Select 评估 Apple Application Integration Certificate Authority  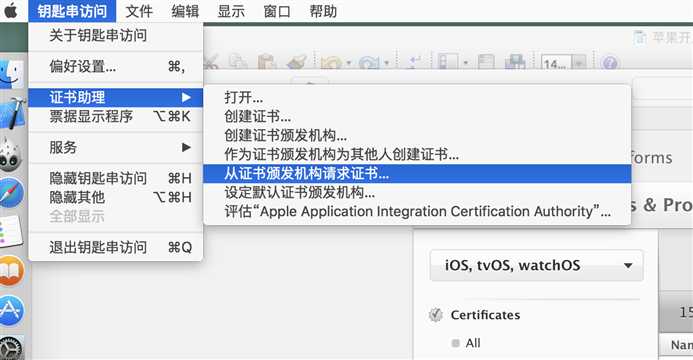417,212
